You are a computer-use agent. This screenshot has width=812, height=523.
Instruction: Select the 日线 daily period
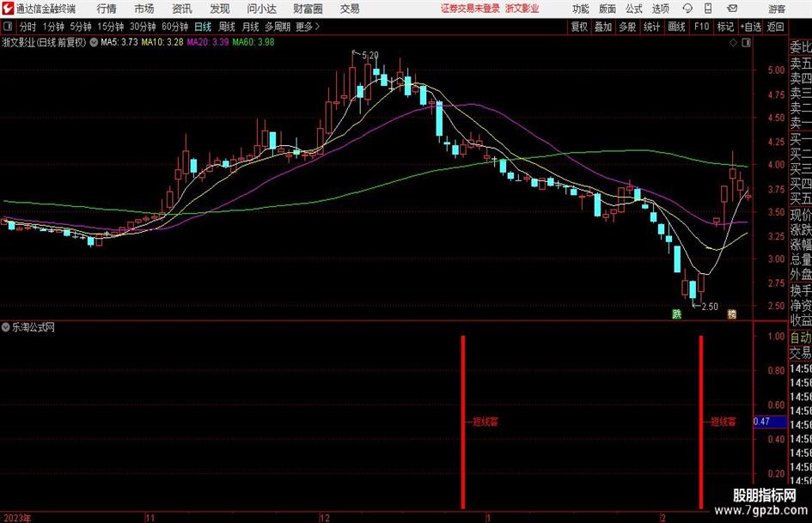click(203, 27)
